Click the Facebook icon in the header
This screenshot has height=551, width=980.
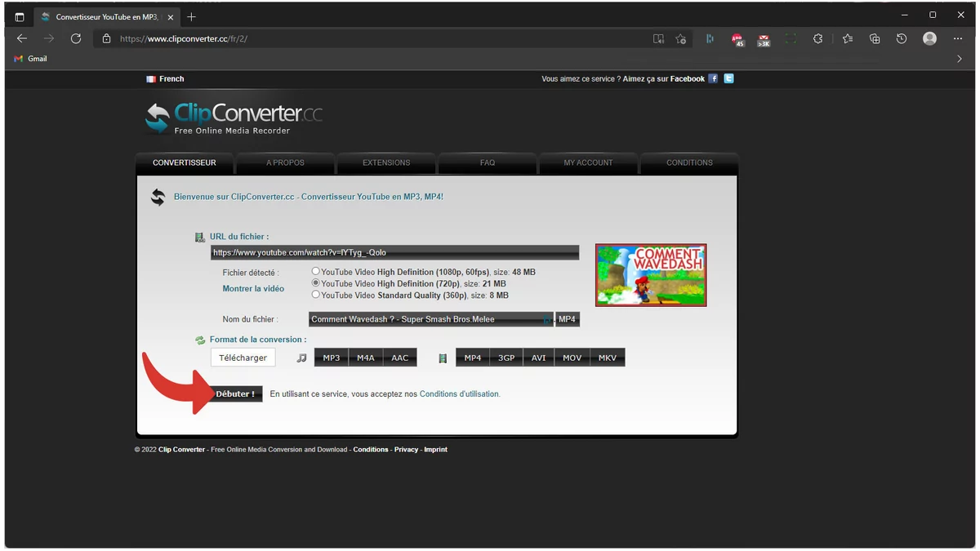713,78
